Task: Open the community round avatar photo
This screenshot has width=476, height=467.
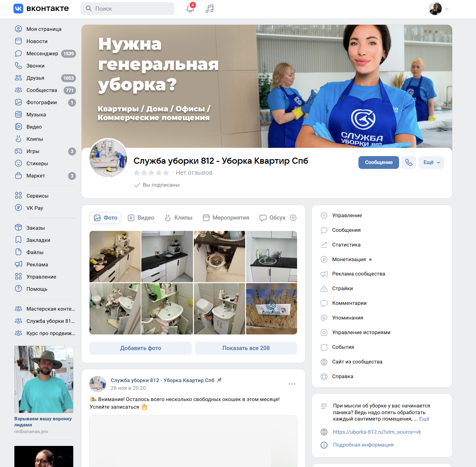Action: pyautogui.click(x=108, y=158)
